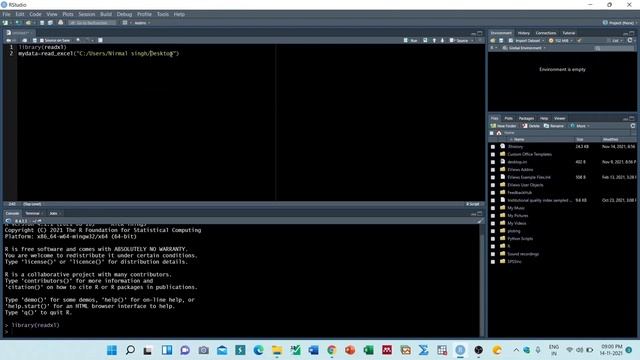The height and width of the screenshot is (360, 640).
Task: Check the Sound recordings folder checkbox
Action: (x=493, y=254)
